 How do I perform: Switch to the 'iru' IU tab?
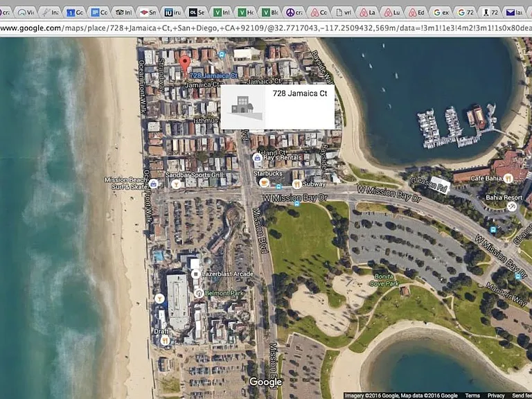coord(172,12)
